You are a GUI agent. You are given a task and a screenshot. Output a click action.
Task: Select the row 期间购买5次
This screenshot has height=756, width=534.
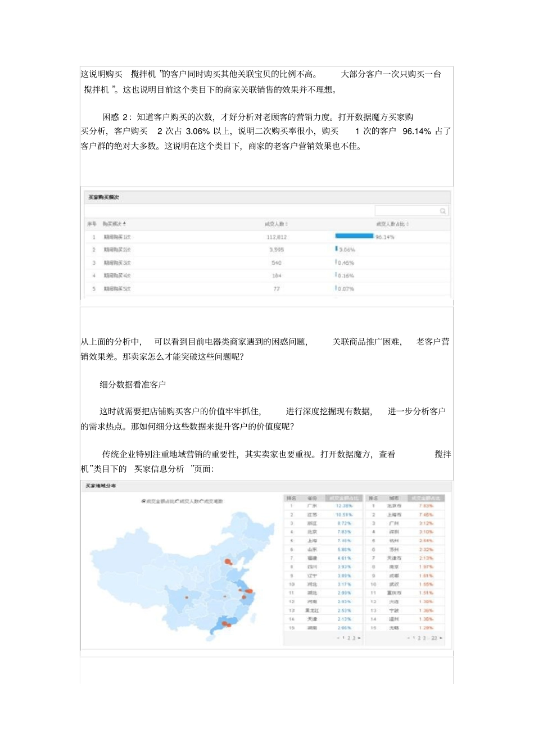pyautogui.click(x=267, y=289)
